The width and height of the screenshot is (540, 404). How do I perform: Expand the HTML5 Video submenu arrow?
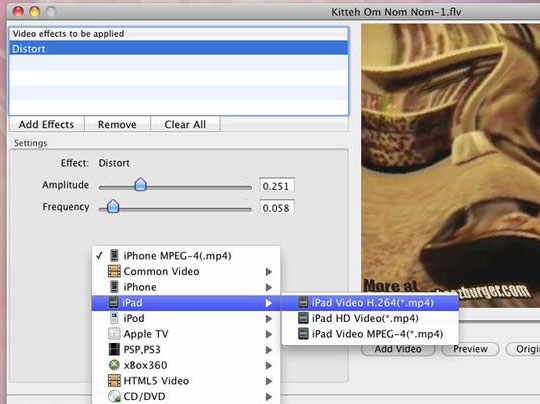click(x=269, y=381)
